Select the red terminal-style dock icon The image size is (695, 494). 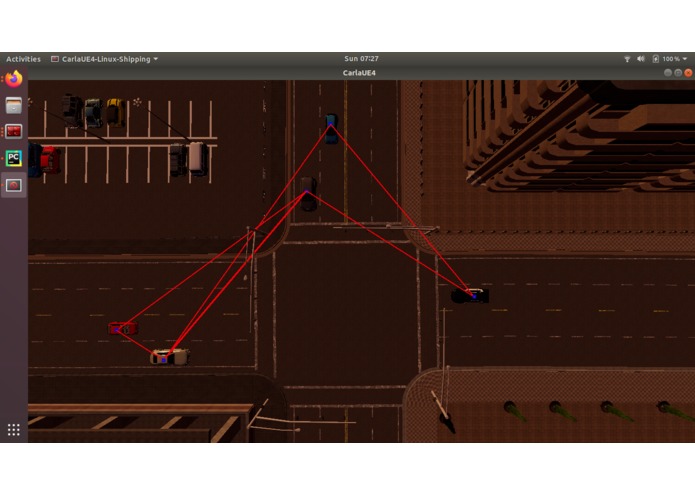14,132
